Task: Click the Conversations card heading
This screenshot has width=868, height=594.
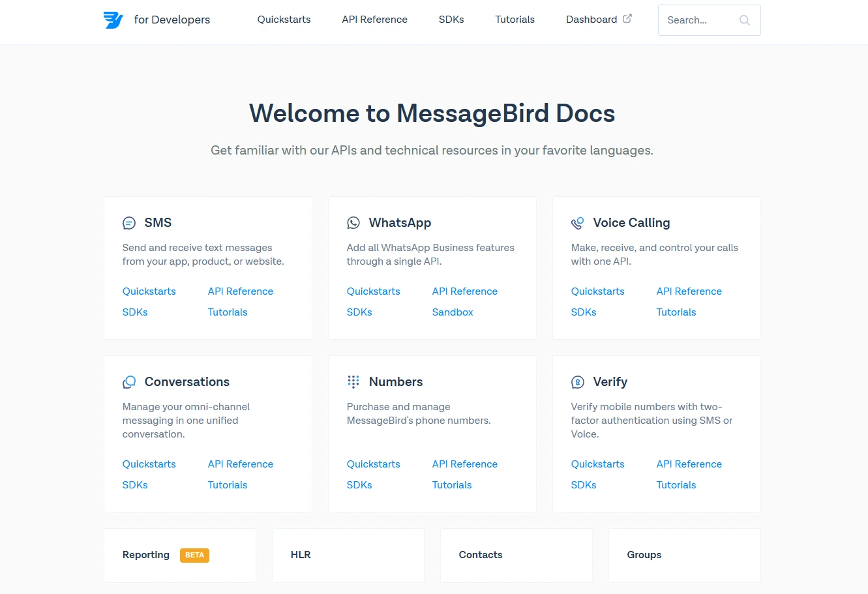Action: (x=187, y=382)
